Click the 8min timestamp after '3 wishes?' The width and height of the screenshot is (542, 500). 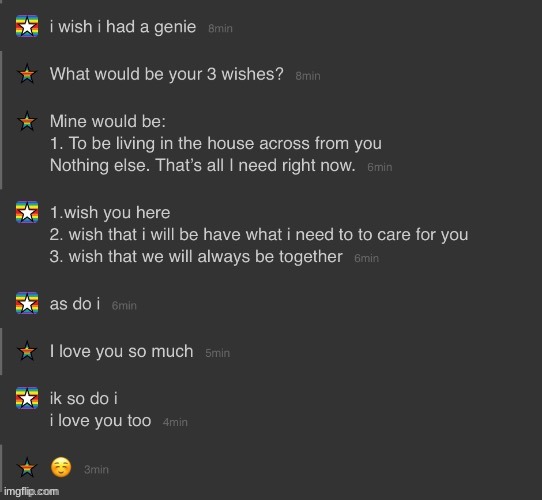click(308, 76)
